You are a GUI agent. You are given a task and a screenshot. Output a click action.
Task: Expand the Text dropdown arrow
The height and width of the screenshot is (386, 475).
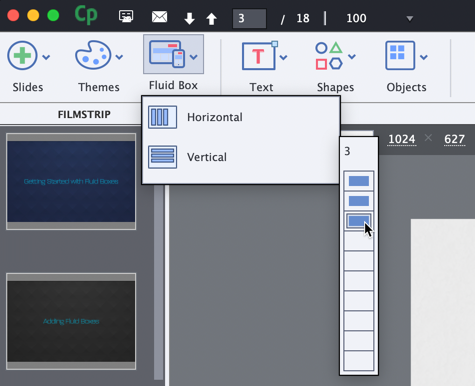coord(283,58)
